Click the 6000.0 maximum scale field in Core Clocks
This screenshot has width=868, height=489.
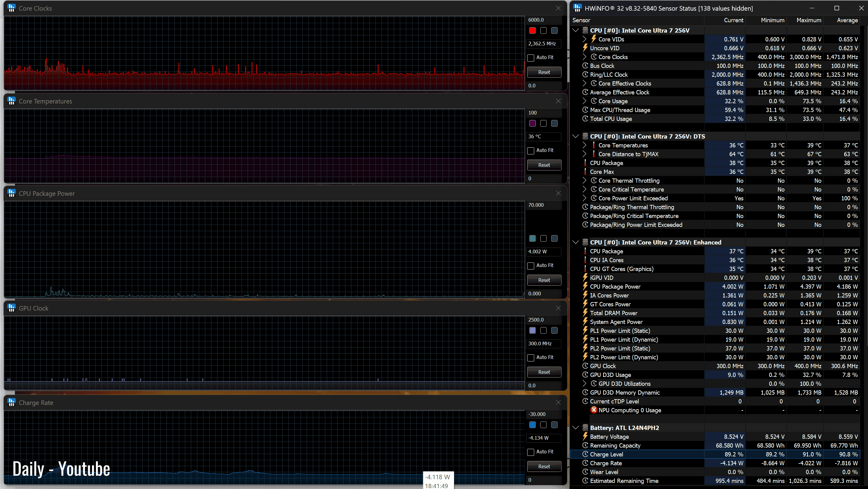coord(543,20)
